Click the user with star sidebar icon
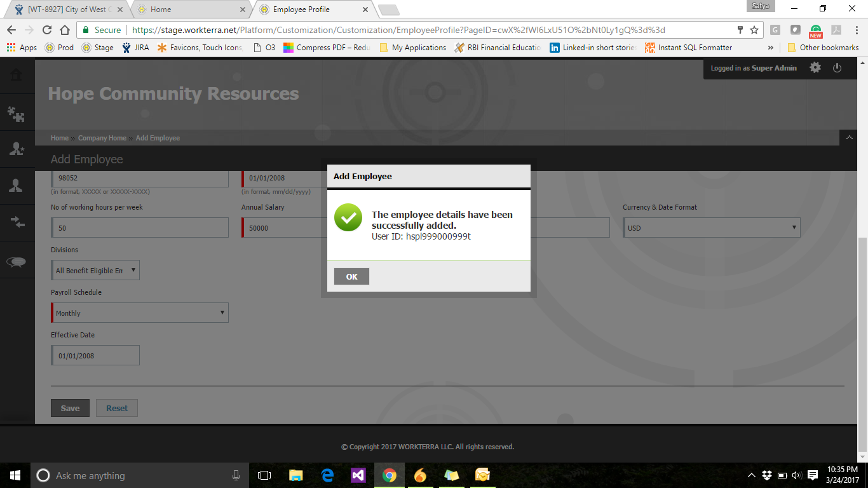Screen dimensions: 868x488 coord(16,149)
